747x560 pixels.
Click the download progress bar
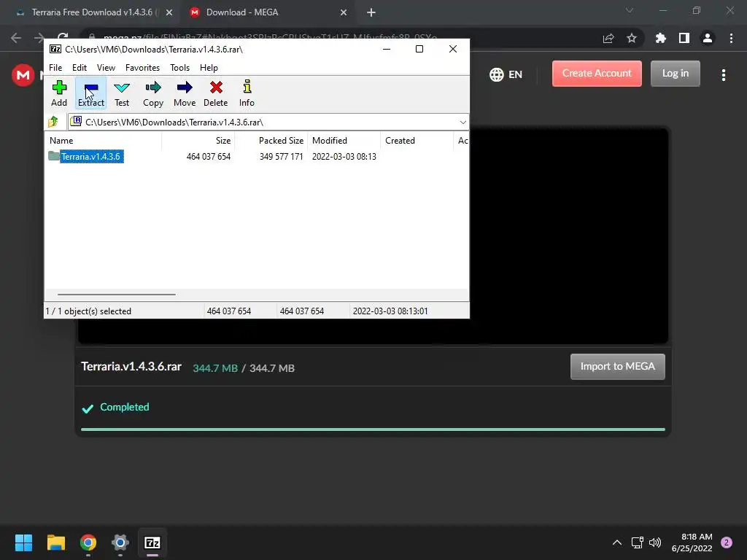373,429
